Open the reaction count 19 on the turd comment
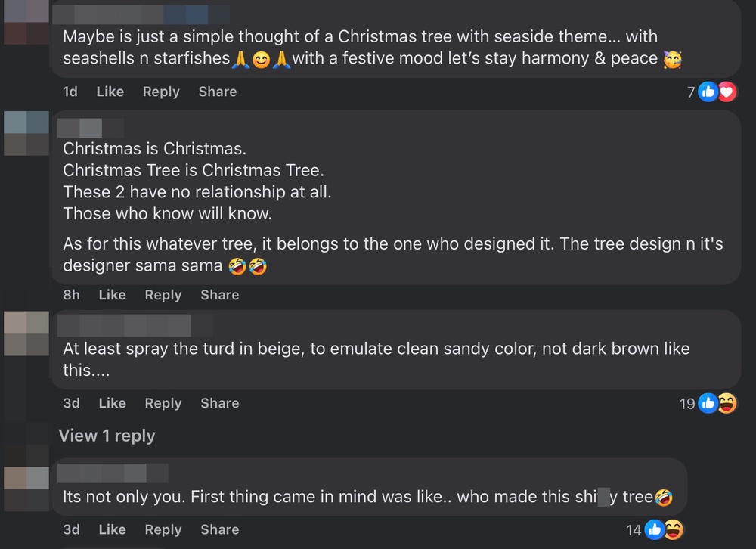The width and height of the screenshot is (756, 549). 687,404
